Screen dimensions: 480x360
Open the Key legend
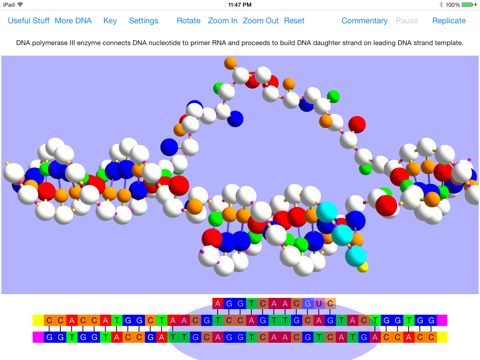coord(110,21)
